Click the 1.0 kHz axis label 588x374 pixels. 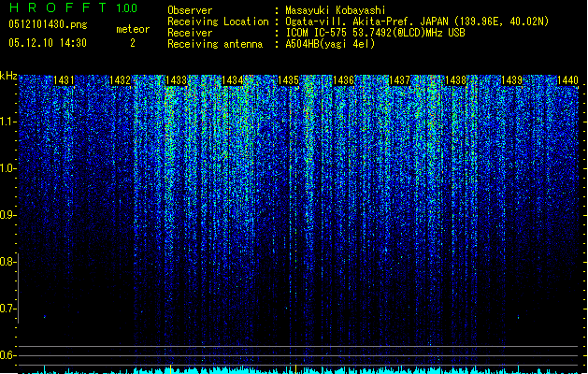pos(8,168)
